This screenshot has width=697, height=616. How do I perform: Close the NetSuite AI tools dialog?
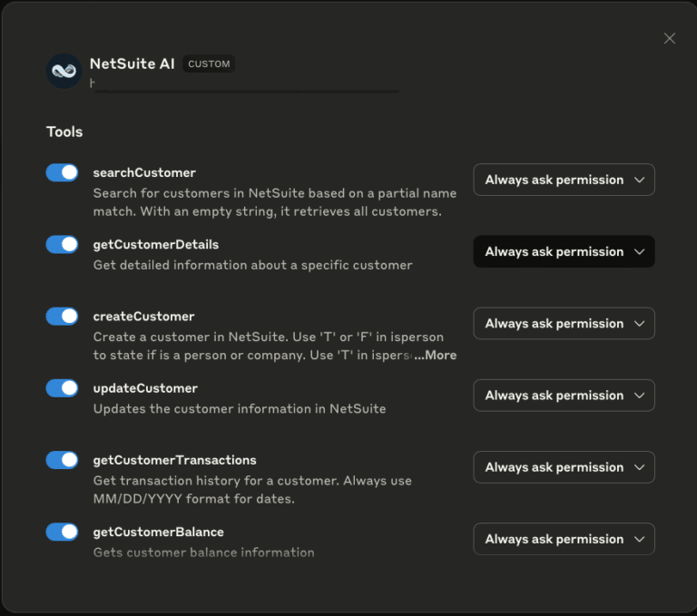(670, 39)
